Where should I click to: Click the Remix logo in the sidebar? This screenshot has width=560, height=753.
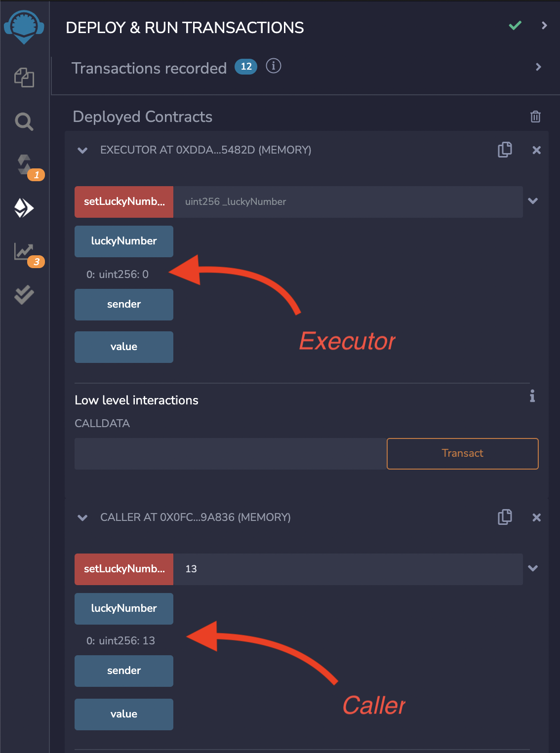pos(24,27)
